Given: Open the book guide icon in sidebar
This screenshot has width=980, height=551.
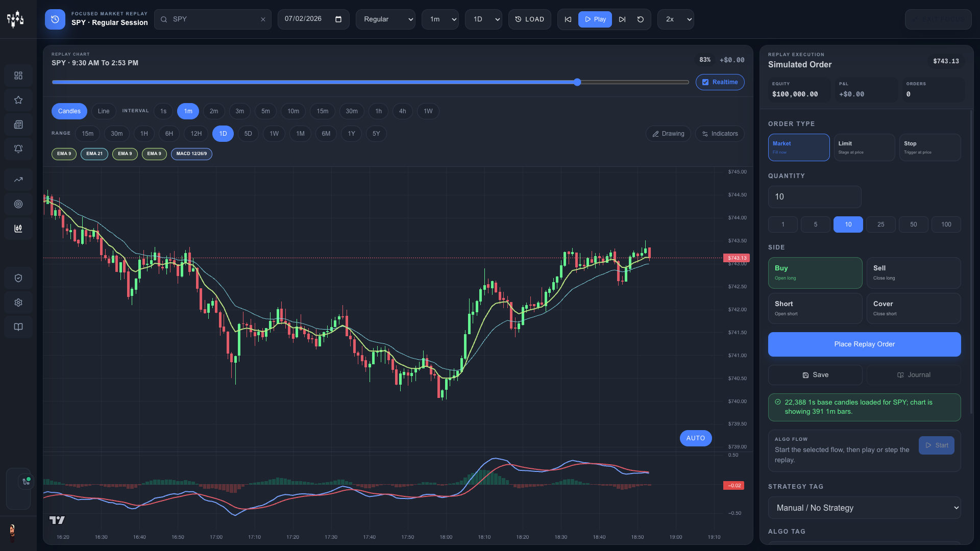Looking at the screenshot, I should (x=18, y=327).
